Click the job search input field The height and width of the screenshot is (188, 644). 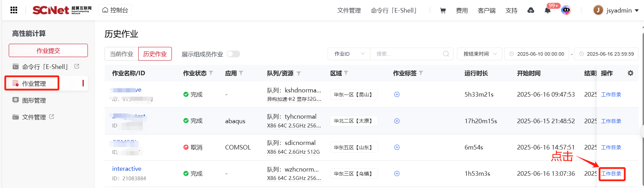pos(408,54)
